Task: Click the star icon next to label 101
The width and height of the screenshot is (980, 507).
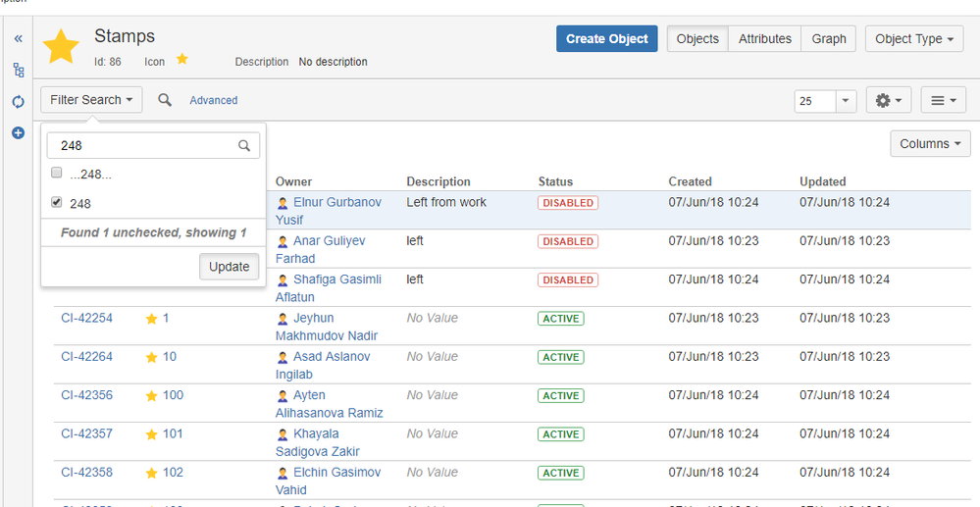Action: pos(151,434)
